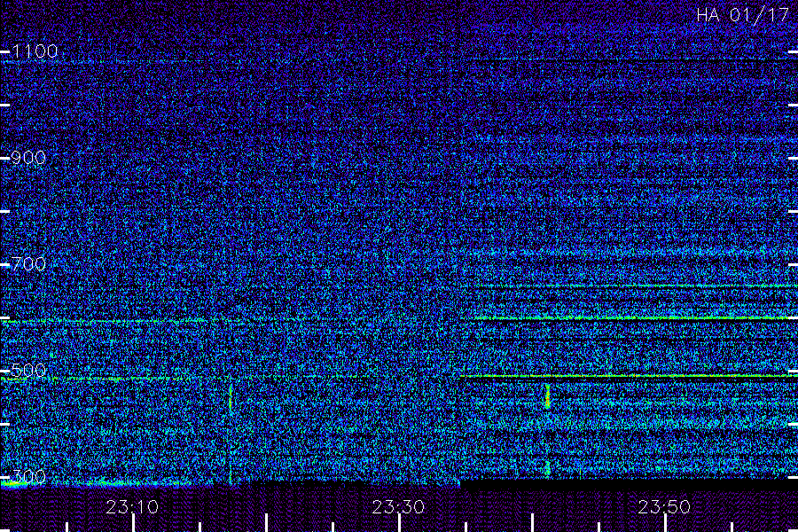Click the 500 frequency axis label
This screenshot has width=798, height=532.
[x=28, y=370]
